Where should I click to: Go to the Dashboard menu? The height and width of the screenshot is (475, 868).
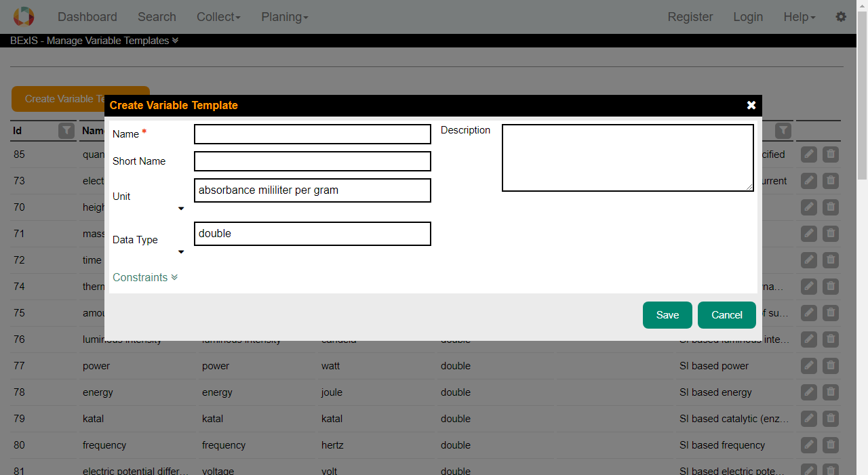[87, 17]
